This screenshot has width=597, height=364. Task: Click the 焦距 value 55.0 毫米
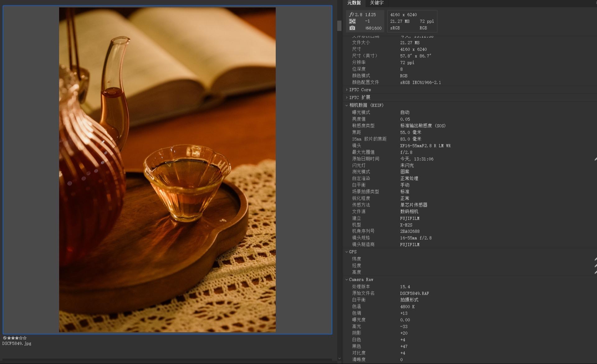[411, 132]
